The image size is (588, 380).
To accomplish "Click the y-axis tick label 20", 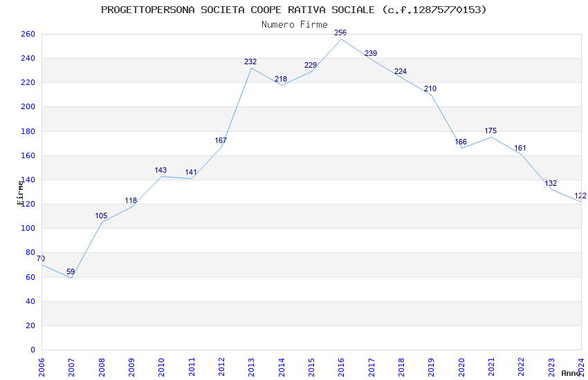I will coord(30,325).
